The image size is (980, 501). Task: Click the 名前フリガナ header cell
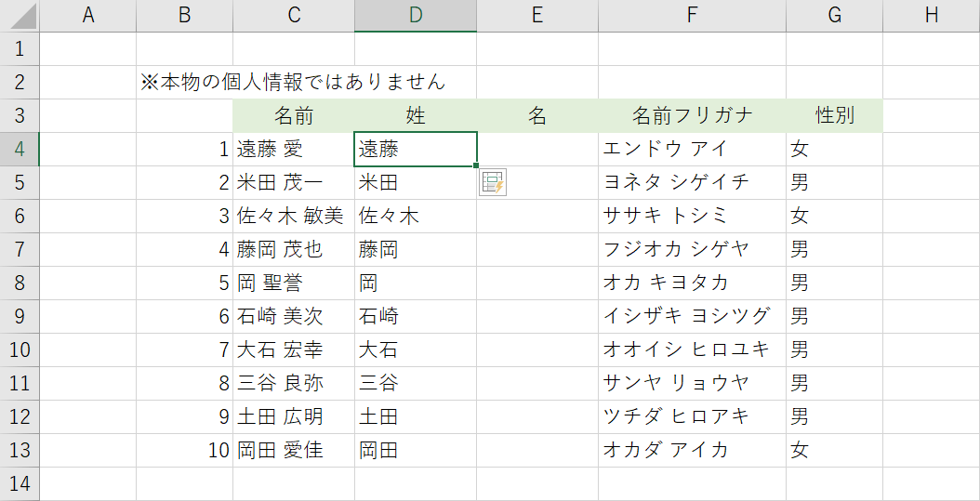coord(692,116)
